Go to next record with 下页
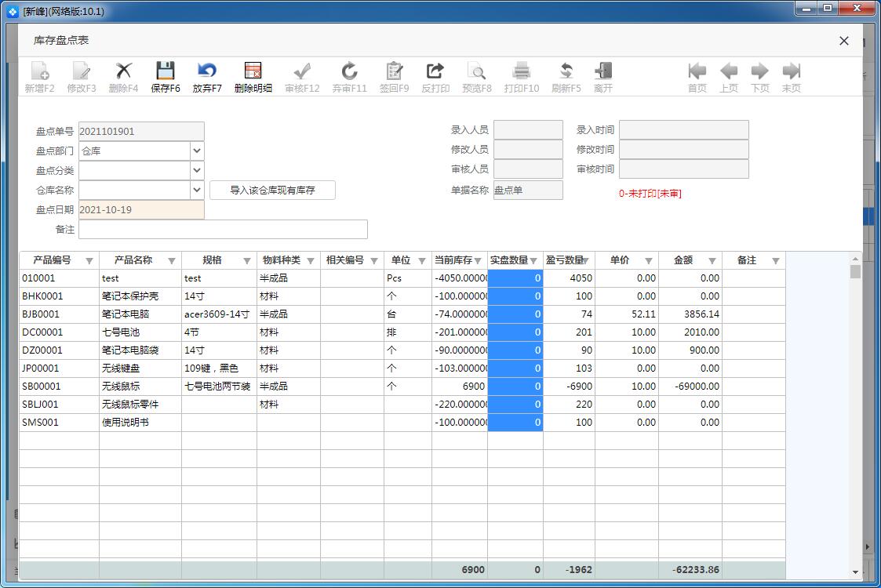This screenshot has width=881, height=588. [759, 71]
